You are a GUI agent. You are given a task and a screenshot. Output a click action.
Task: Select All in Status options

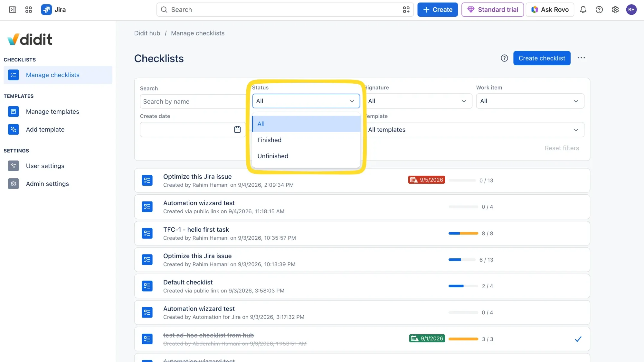click(x=306, y=124)
